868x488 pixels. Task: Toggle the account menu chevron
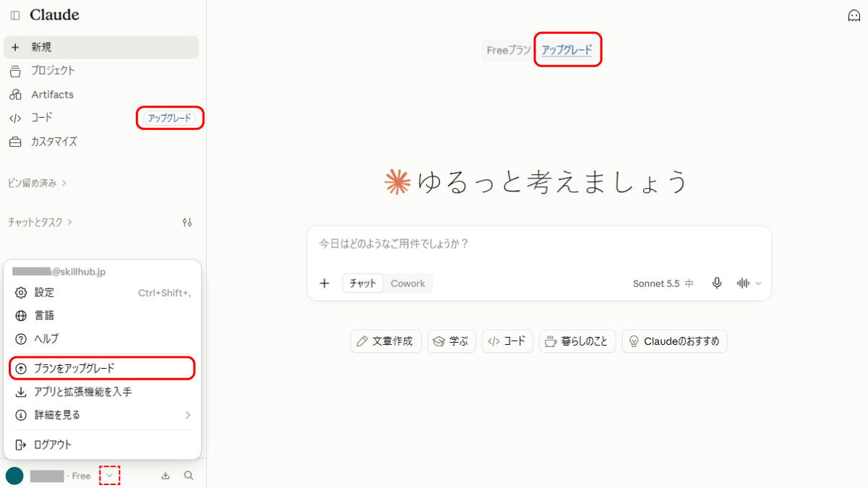pyautogui.click(x=109, y=476)
